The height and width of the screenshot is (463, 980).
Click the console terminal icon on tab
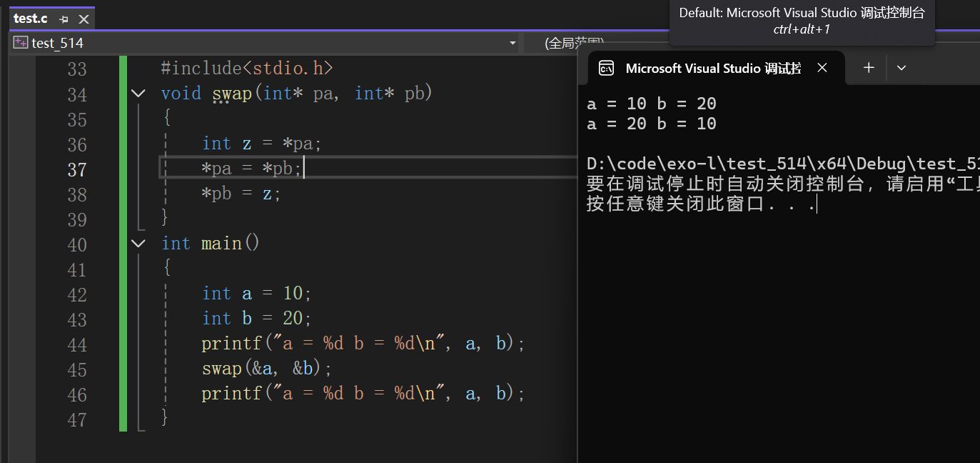pos(606,68)
